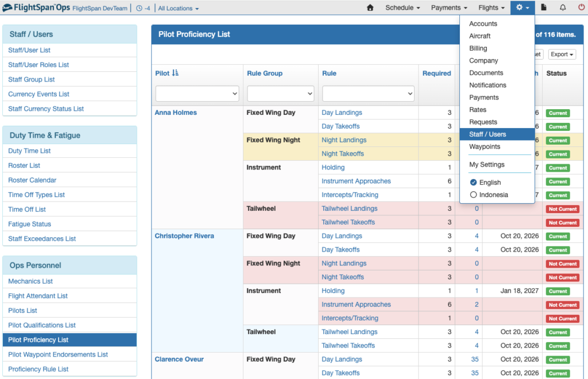Expand the All Locations dropdown
Viewport: 588px width, 379px height.
click(178, 8)
